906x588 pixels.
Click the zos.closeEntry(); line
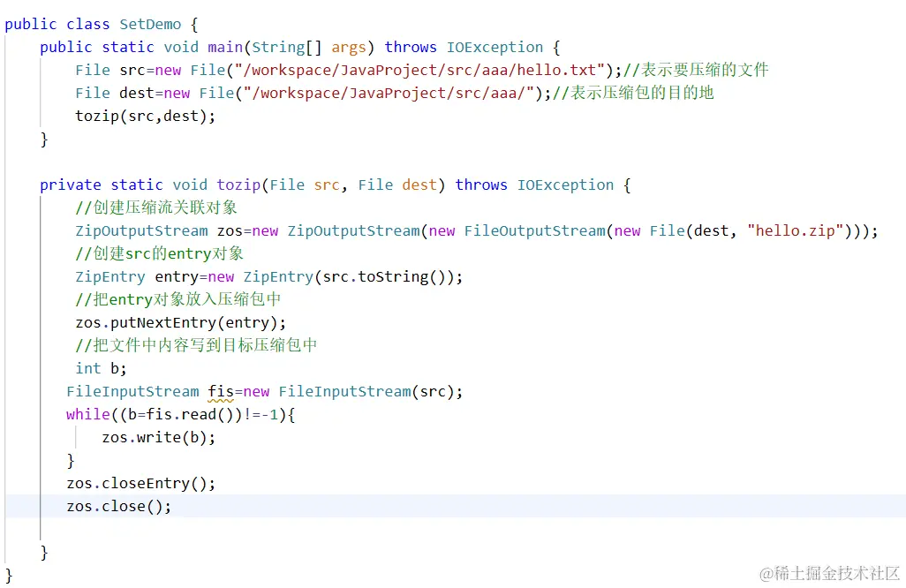(x=141, y=484)
